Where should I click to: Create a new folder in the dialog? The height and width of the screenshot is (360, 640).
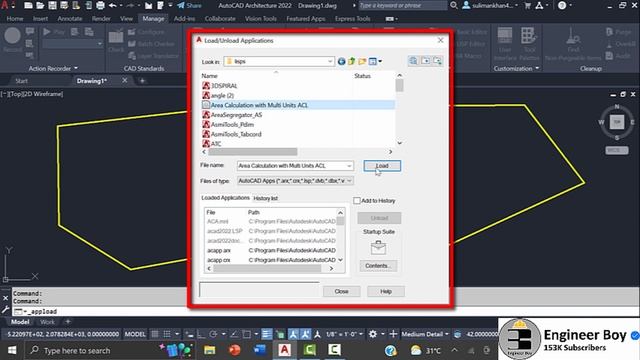tap(362, 61)
